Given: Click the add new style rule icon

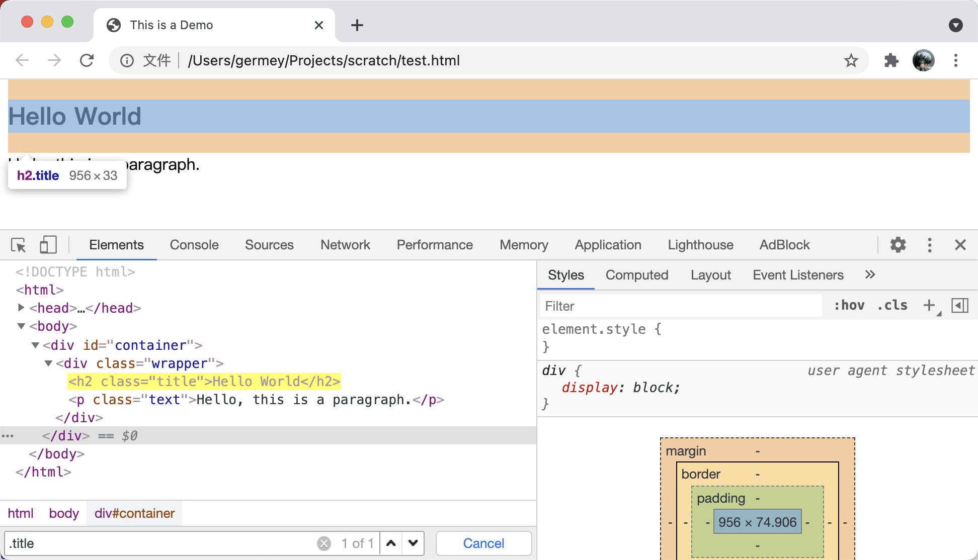Looking at the screenshot, I should coord(930,305).
